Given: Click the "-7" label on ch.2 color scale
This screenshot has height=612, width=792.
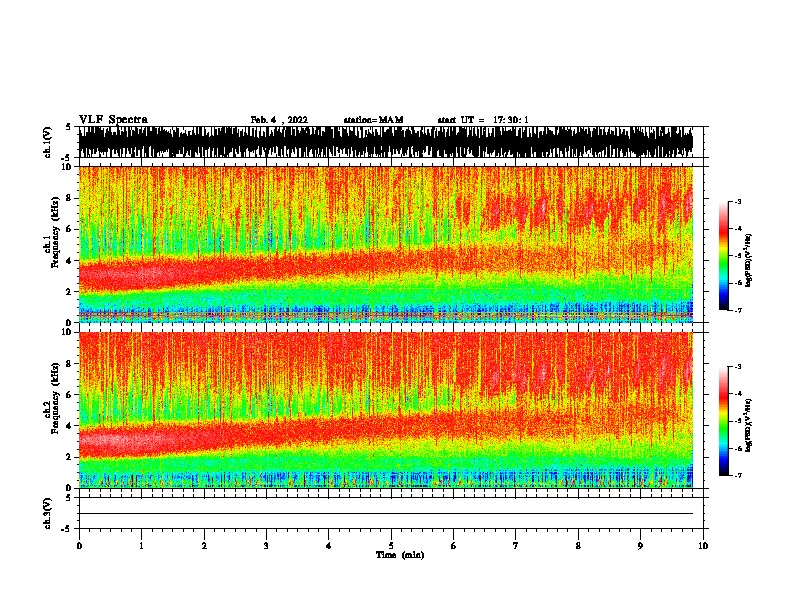Looking at the screenshot, I should tap(738, 475).
